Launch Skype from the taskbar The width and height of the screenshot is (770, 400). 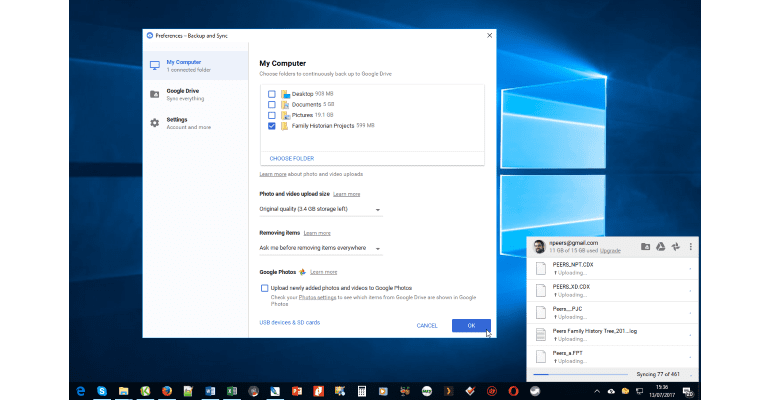pos(101,389)
